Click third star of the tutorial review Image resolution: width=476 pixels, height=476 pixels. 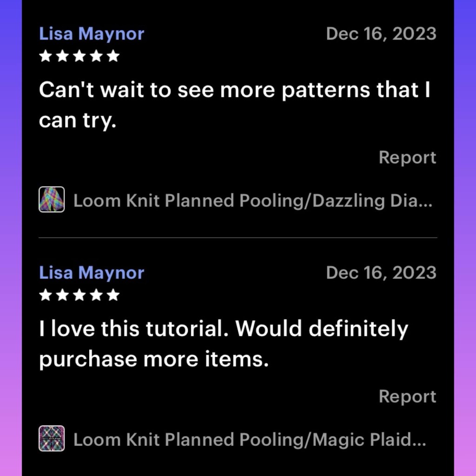coord(79,295)
